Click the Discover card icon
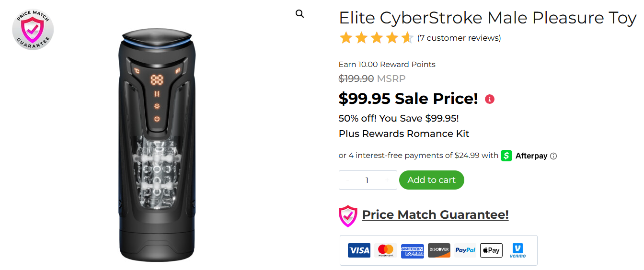The width and height of the screenshot is (644, 270). pyautogui.click(x=439, y=250)
